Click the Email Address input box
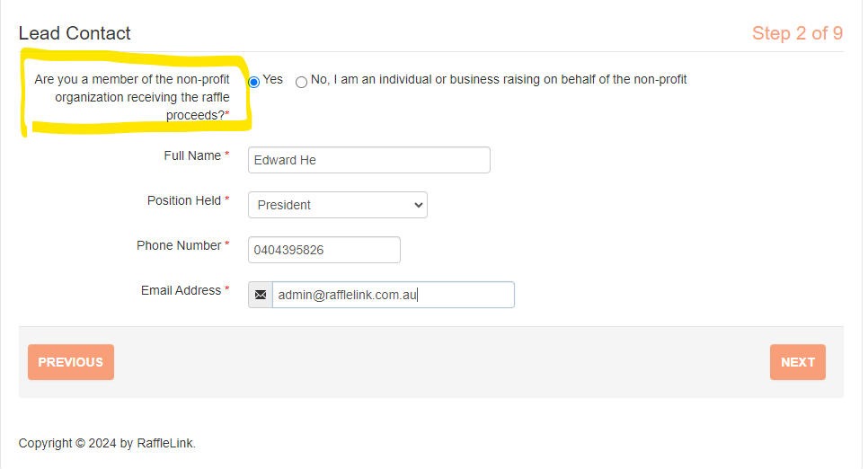The height and width of the screenshot is (469, 868). click(x=392, y=295)
